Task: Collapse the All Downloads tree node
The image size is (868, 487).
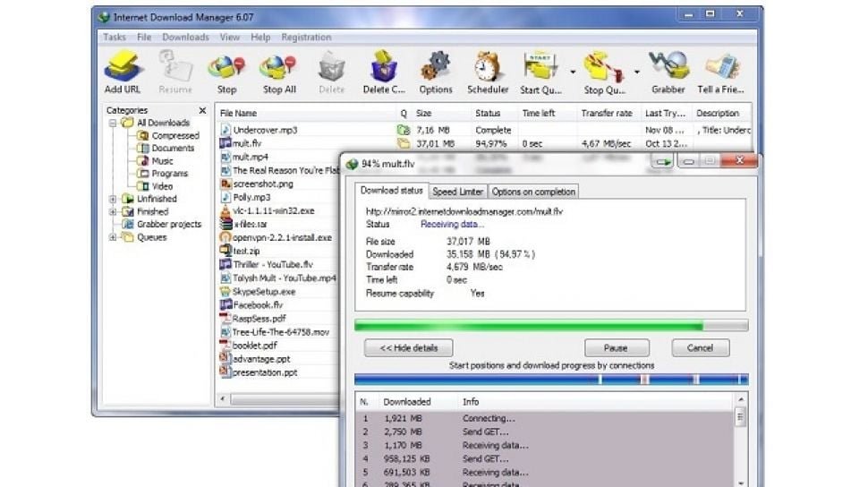Action: click(113, 123)
